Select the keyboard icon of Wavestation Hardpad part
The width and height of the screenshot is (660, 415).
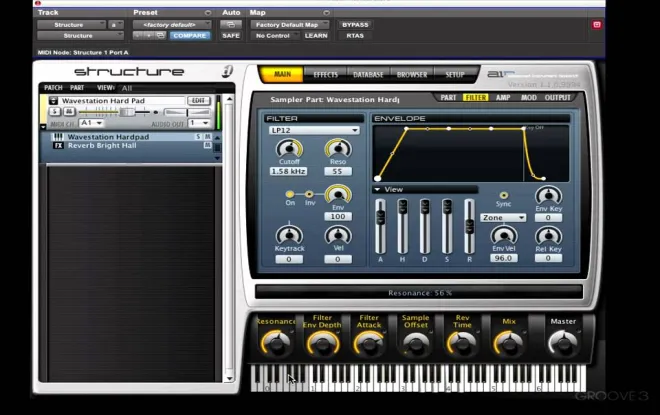point(58,137)
